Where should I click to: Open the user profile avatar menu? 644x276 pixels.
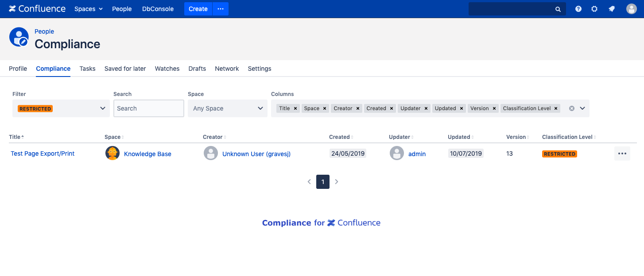(631, 9)
